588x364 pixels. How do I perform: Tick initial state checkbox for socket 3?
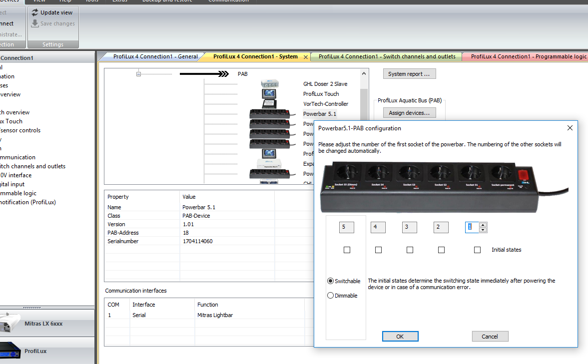(x=410, y=250)
